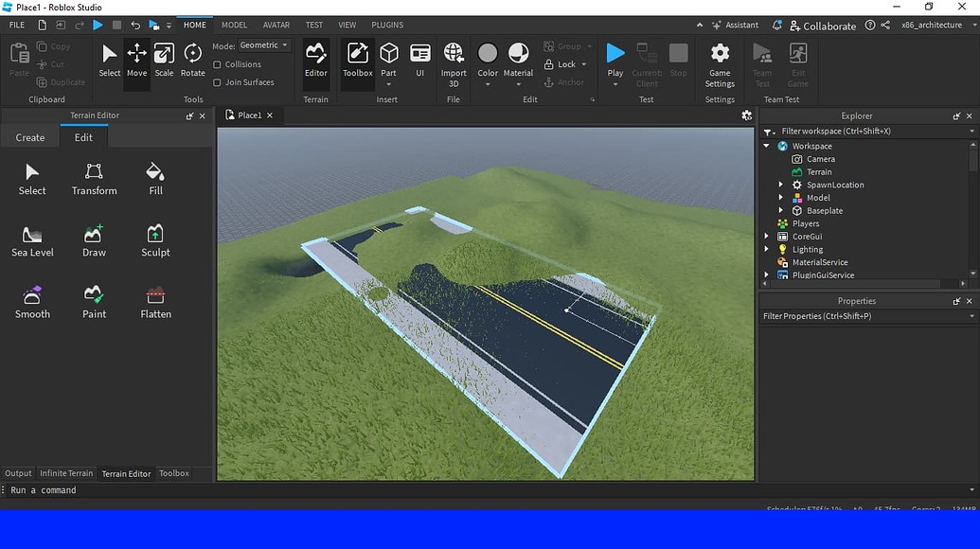980x549 pixels.
Task: Choose the terrain Fill tool
Action: pos(155,179)
